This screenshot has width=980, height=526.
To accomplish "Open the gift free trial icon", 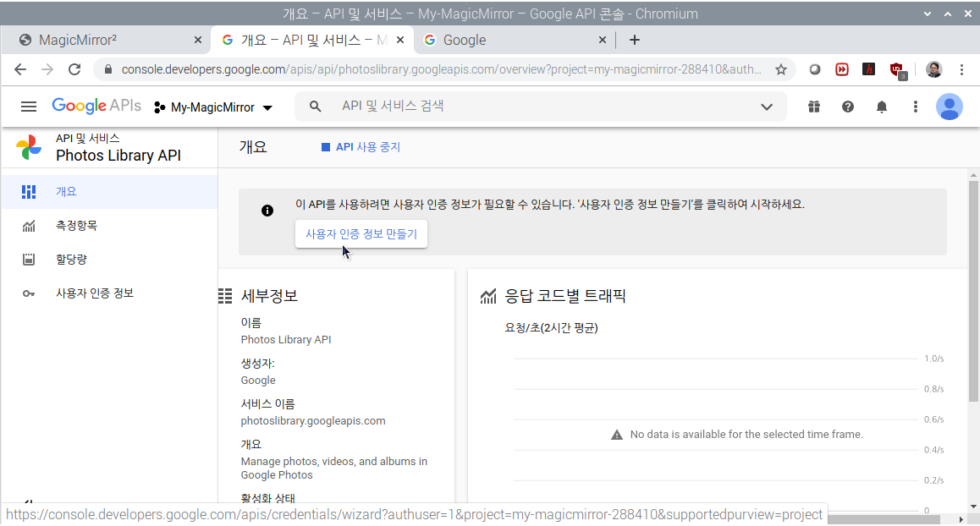I will tap(814, 107).
